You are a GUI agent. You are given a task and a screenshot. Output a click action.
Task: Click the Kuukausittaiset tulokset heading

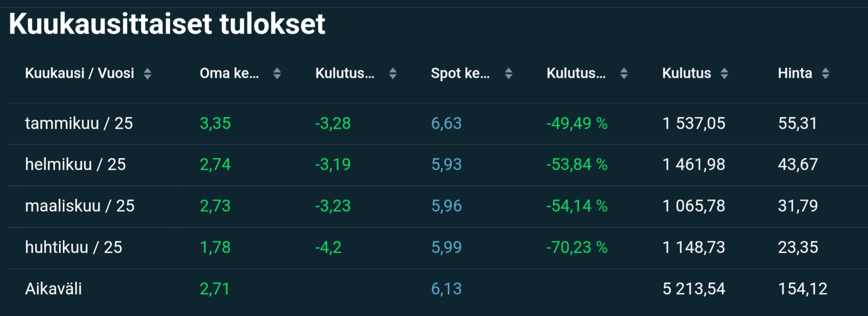[167, 23]
